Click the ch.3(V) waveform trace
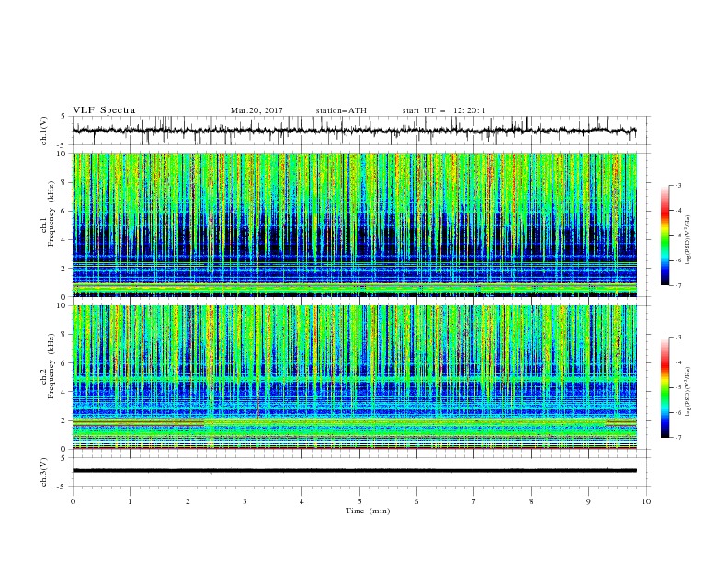Screen dimensions: 728x563 (354, 471)
